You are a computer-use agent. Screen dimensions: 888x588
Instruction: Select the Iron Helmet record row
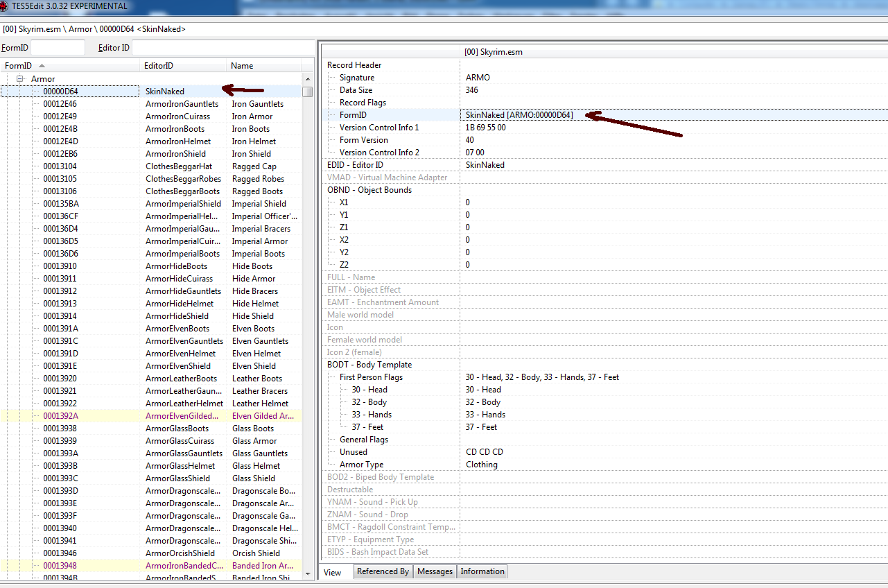click(151, 141)
